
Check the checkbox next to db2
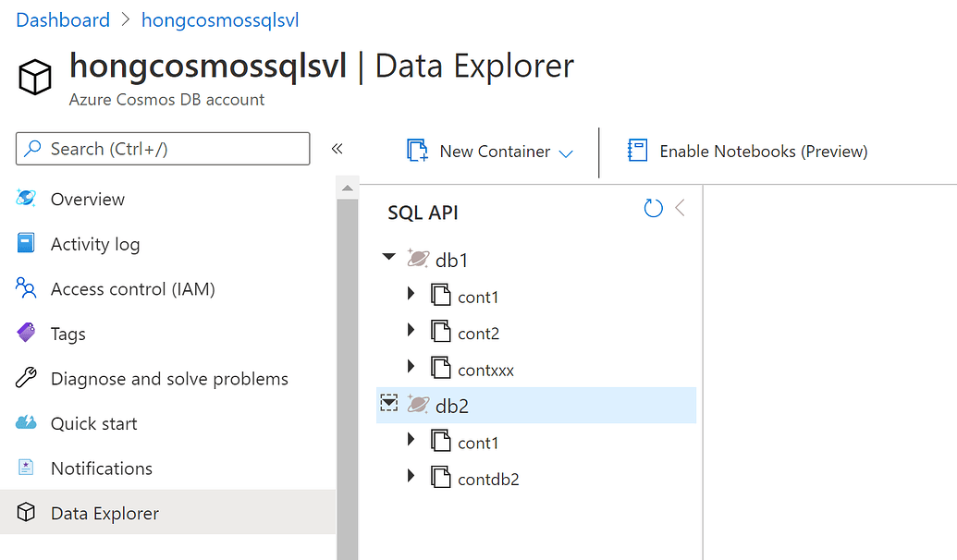tap(389, 403)
